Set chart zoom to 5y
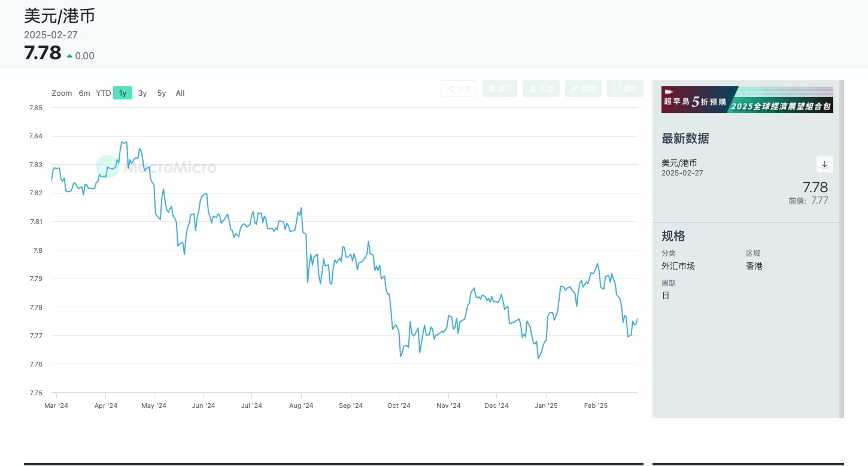The image size is (868, 466). [162, 93]
